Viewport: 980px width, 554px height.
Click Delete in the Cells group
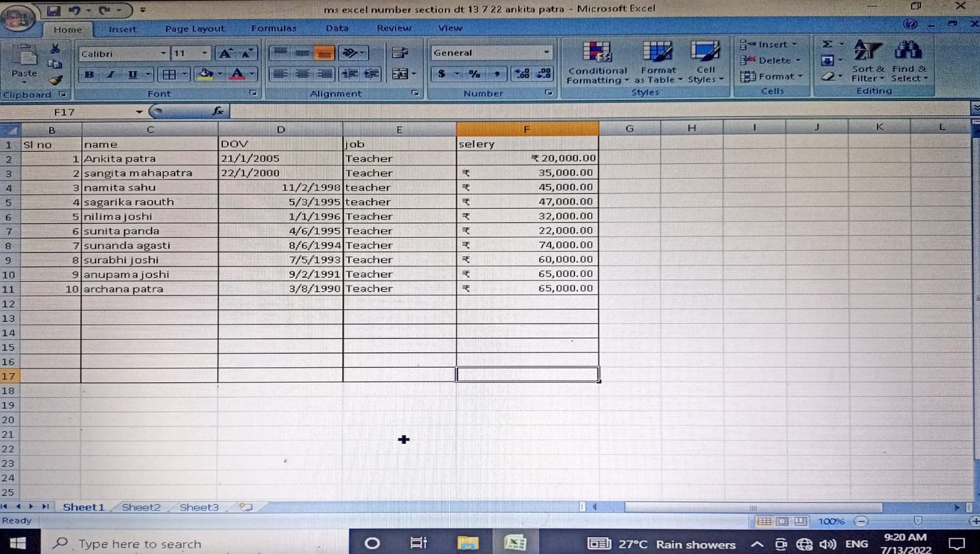(771, 60)
